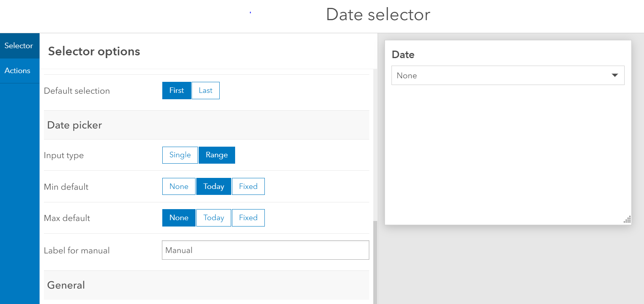Click the Selector options vertical scrollbar

tap(375, 261)
